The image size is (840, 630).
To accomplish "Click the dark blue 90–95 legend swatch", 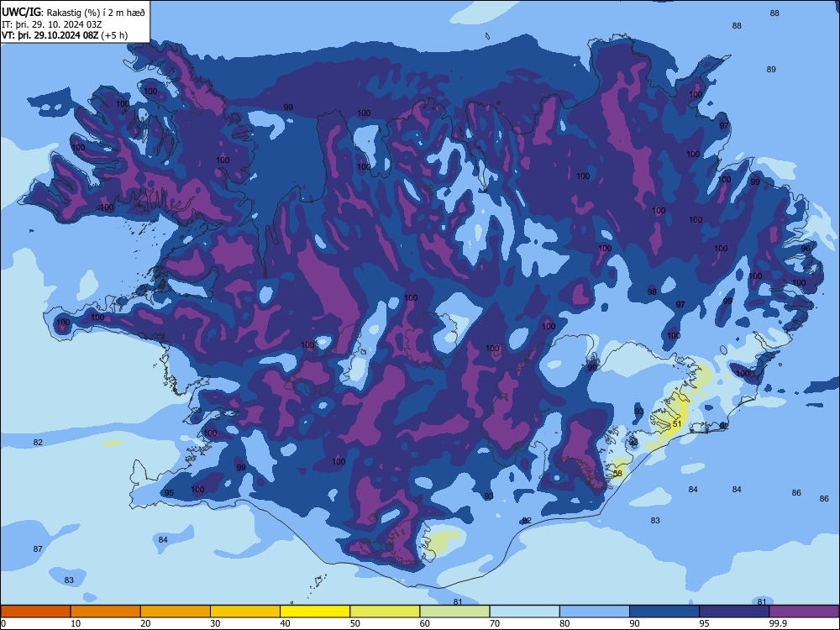I will 664,612.
